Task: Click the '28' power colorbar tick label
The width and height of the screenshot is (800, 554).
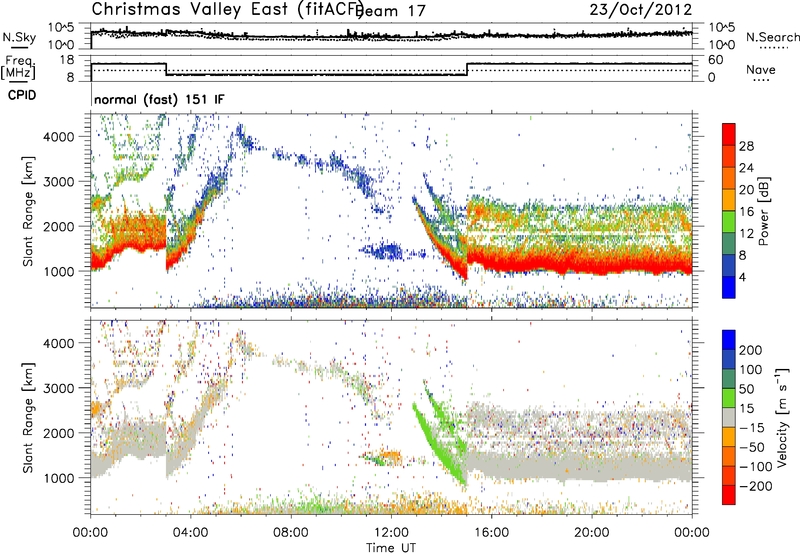Action: pyautogui.click(x=746, y=146)
